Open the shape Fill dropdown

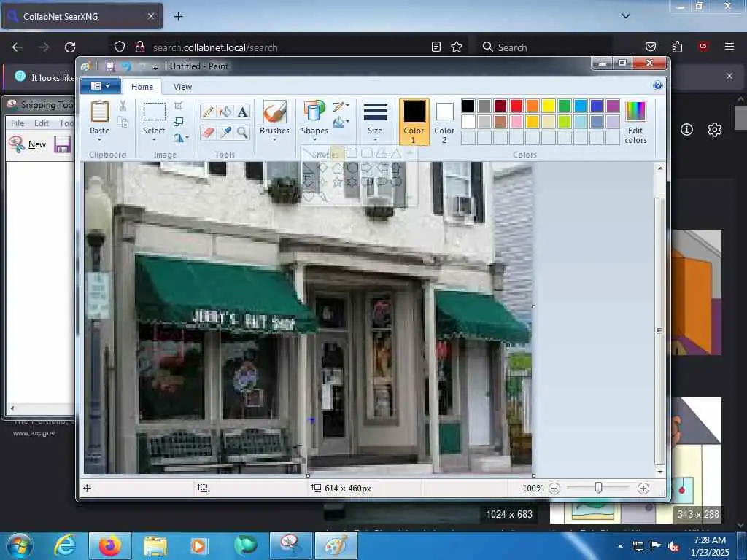341,122
